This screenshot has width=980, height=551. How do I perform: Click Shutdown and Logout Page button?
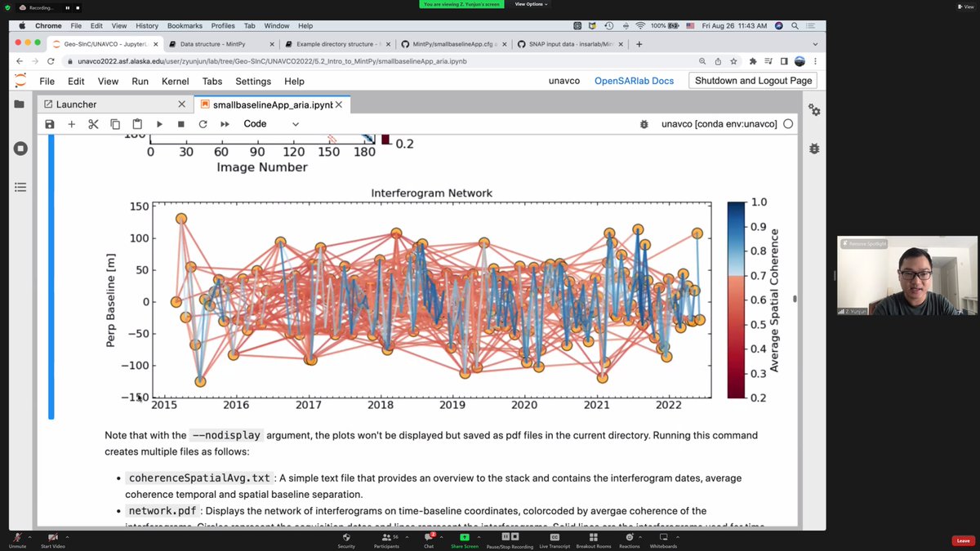click(753, 81)
